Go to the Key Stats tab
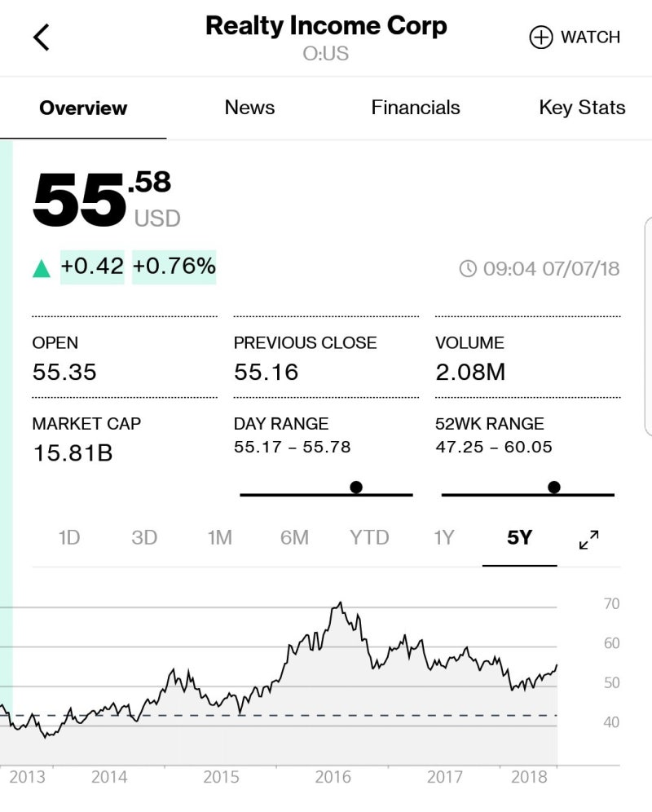Image resolution: width=652 pixels, height=812 pixels. click(582, 108)
